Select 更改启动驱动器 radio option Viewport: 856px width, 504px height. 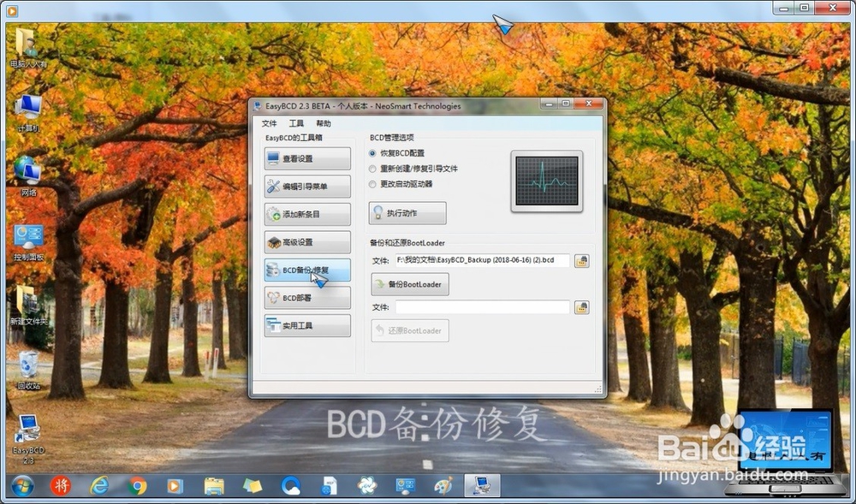(x=401, y=184)
